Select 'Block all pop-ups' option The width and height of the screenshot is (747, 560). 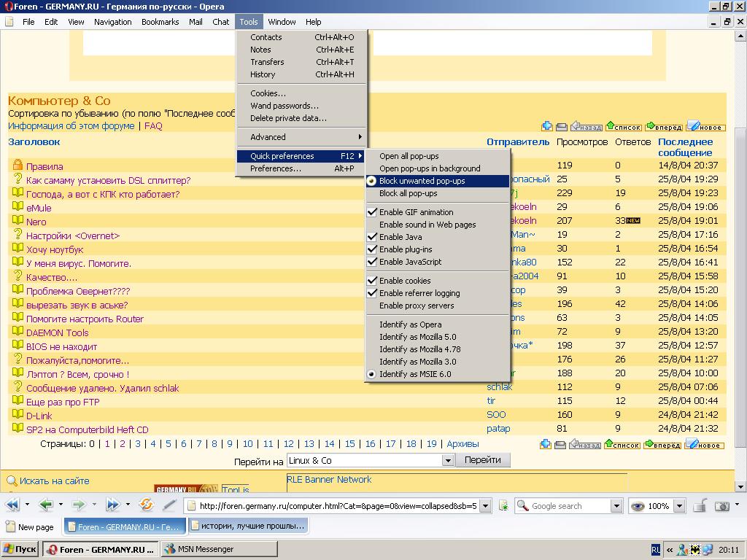coord(438,193)
